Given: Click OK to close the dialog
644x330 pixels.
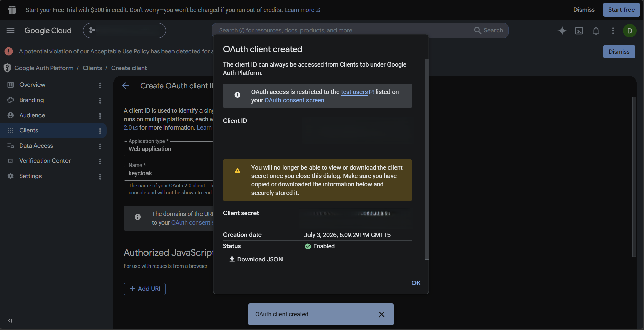Looking at the screenshot, I should point(416,283).
